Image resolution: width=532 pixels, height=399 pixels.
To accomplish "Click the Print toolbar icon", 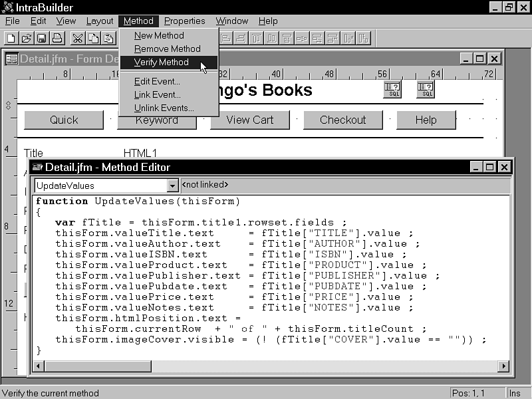I will pos(57,38).
